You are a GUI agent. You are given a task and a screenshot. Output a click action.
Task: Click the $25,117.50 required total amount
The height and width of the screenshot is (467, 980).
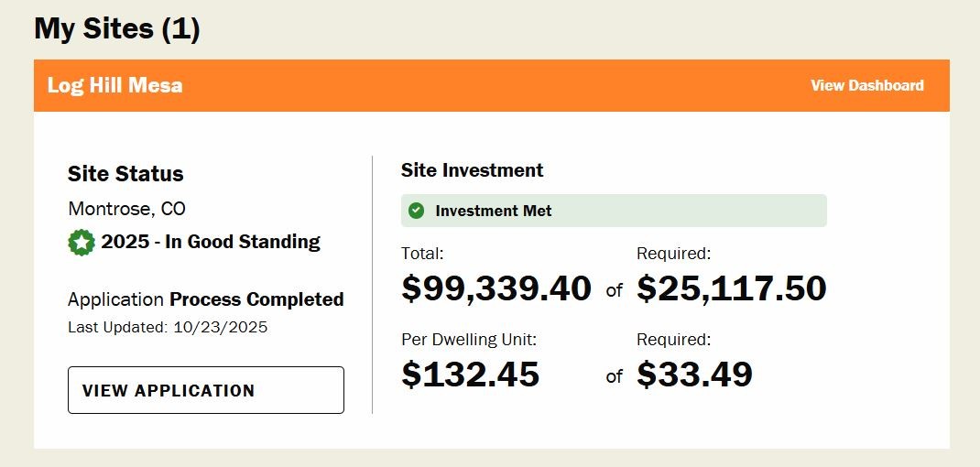pyautogui.click(x=732, y=288)
